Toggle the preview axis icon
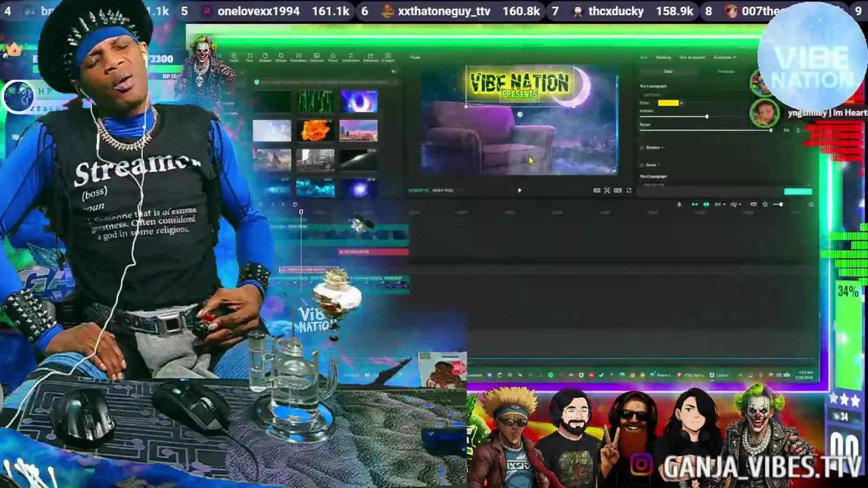 coord(734,204)
